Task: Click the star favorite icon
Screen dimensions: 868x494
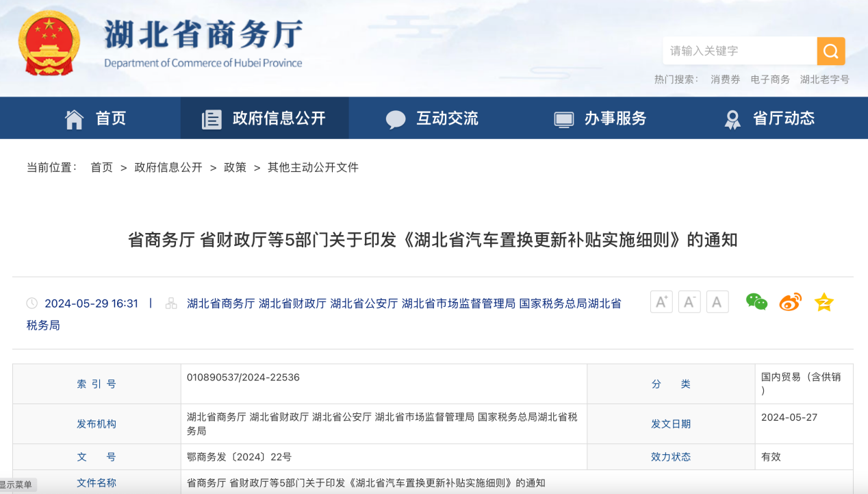Action: pyautogui.click(x=824, y=301)
